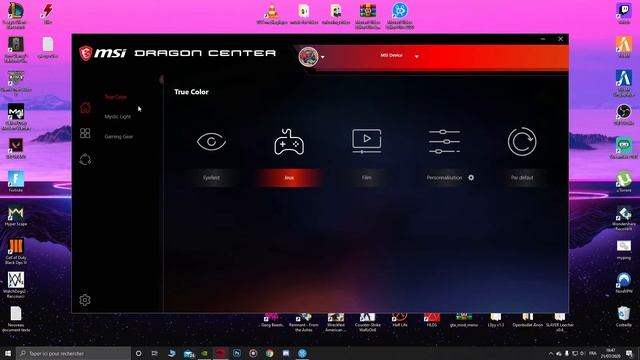Select the League of Legends desktop icon
Viewport: 640px width, 360px height.
click(x=16, y=16)
